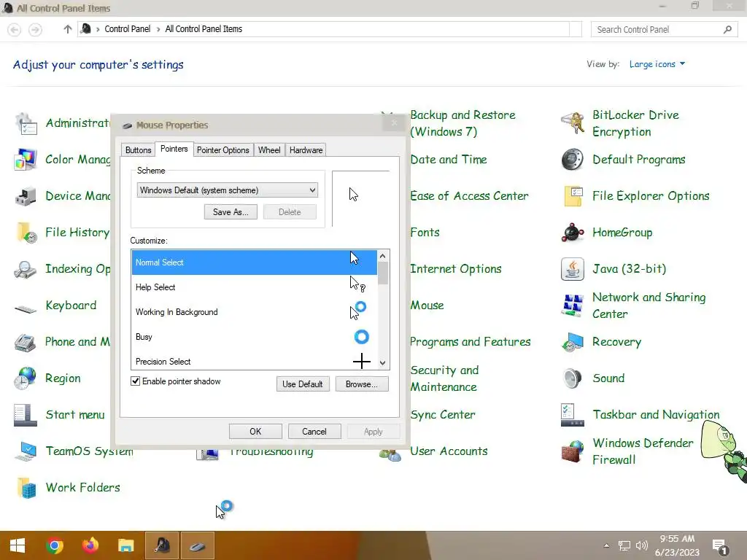
Task: Select the Precision Select pointer row
Action: point(255,362)
